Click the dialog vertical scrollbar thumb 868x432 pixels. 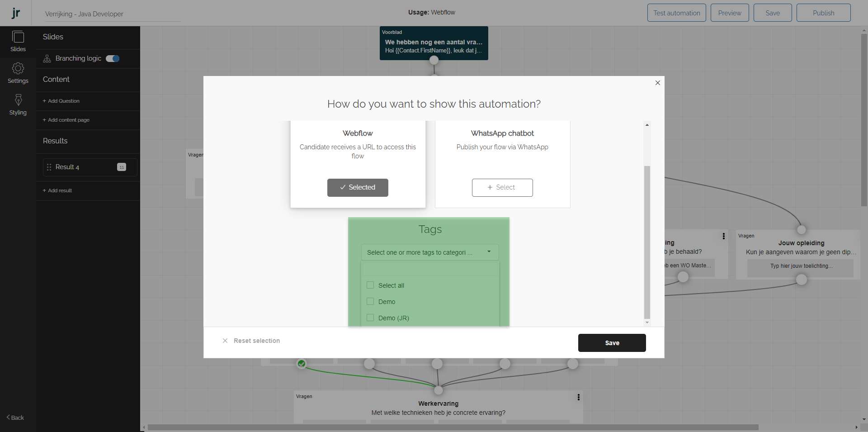tap(647, 242)
